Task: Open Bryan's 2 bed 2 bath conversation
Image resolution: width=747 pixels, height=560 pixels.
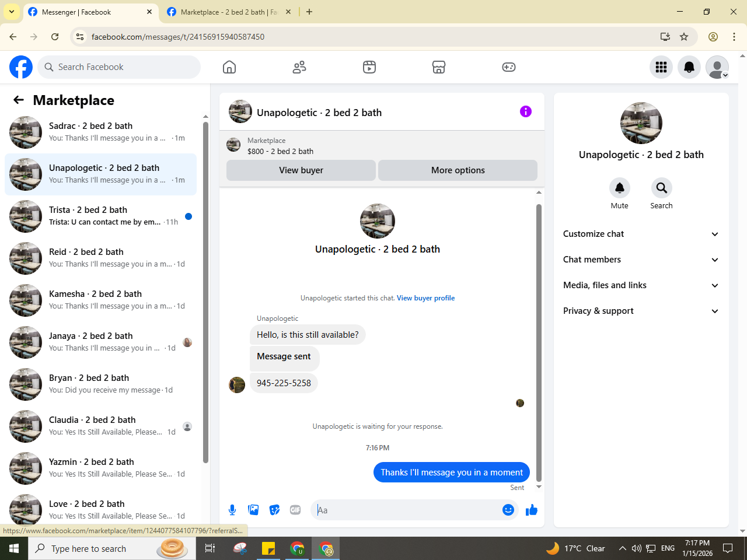Action: click(100, 384)
